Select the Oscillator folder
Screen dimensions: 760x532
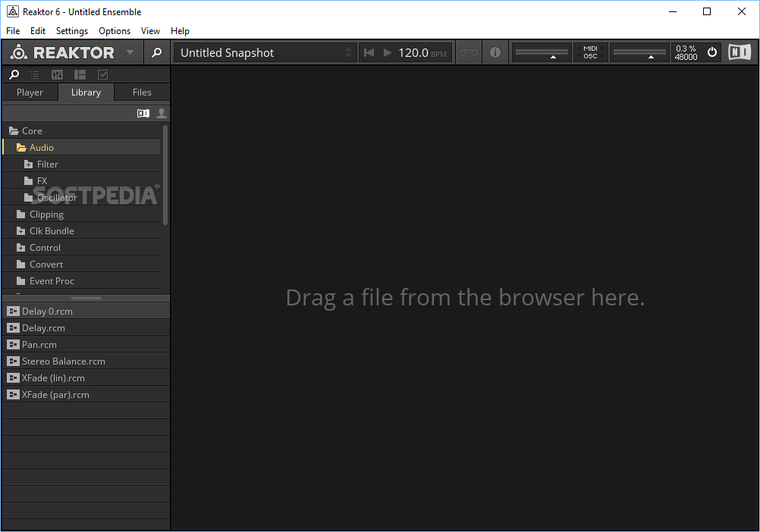[81, 198]
